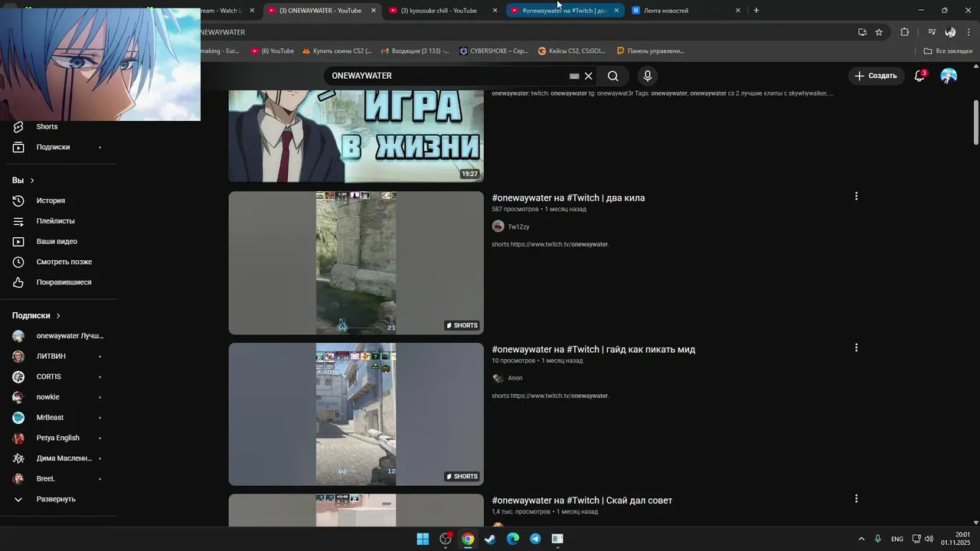Click the install/cast icon in address bar
Screen dimensions: 980x551
[x=862, y=32]
